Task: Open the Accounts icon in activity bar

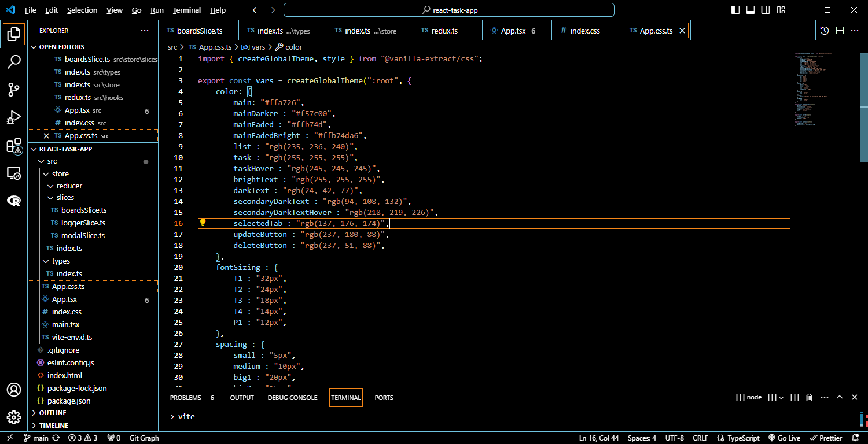Action: [x=14, y=390]
